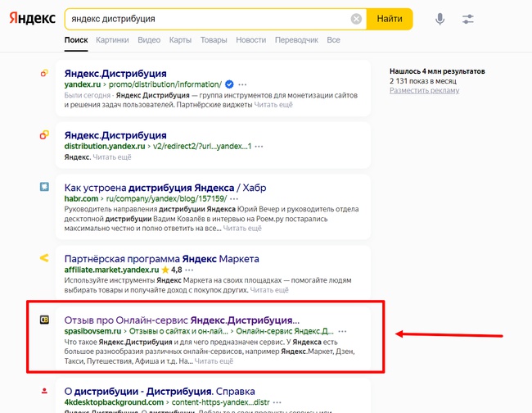Image resolution: width=532 pixels, height=413 pixels.
Task: Click the habr.com domain link
Action: tap(81, 198)
